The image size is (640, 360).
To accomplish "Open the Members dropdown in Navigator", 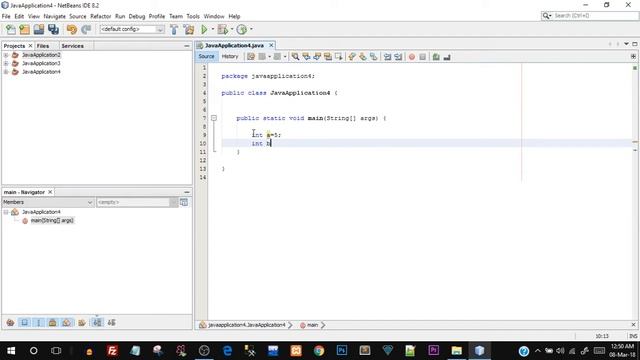I will tap(48, 202).
